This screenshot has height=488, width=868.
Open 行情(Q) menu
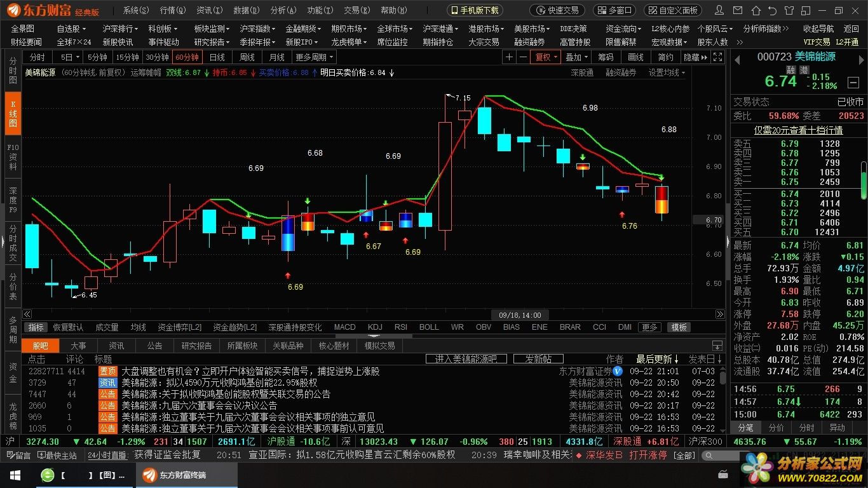click(173, 10)
